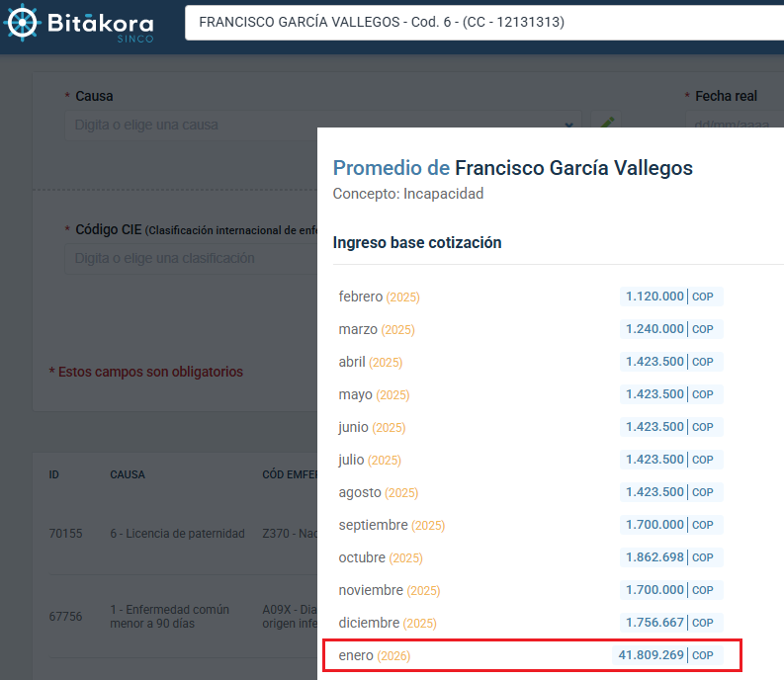
Task: Click the octubre 2025 amount 1.862.698
Action: [x=654, y=557]
